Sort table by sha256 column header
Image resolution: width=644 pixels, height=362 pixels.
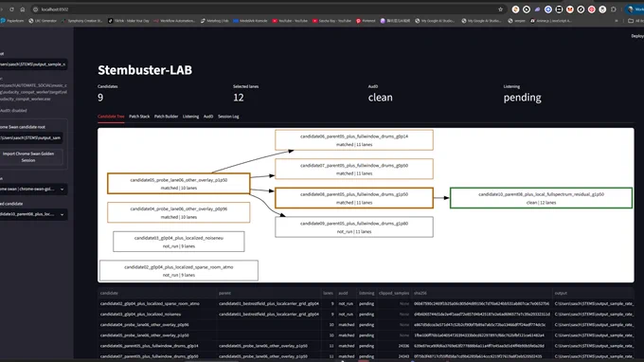coord(481,293)
